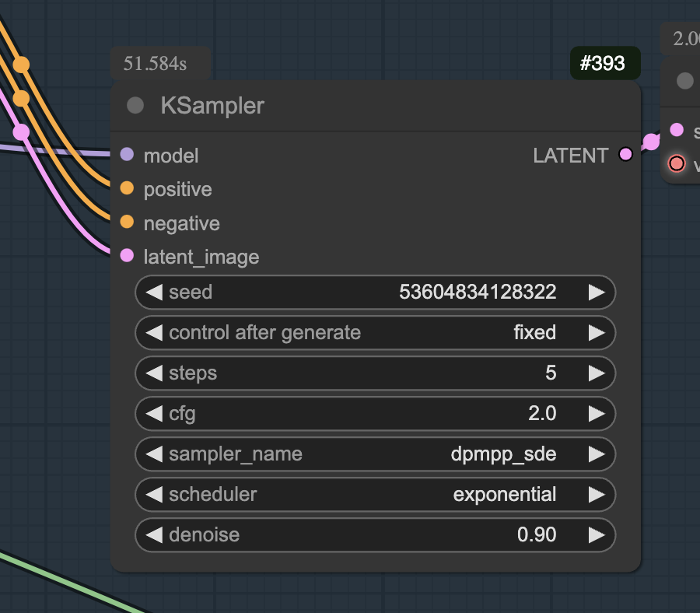Select previous scheduler with left arrow
The height and width of the screenshot is (613, 700).
click(x=155, y=495)
